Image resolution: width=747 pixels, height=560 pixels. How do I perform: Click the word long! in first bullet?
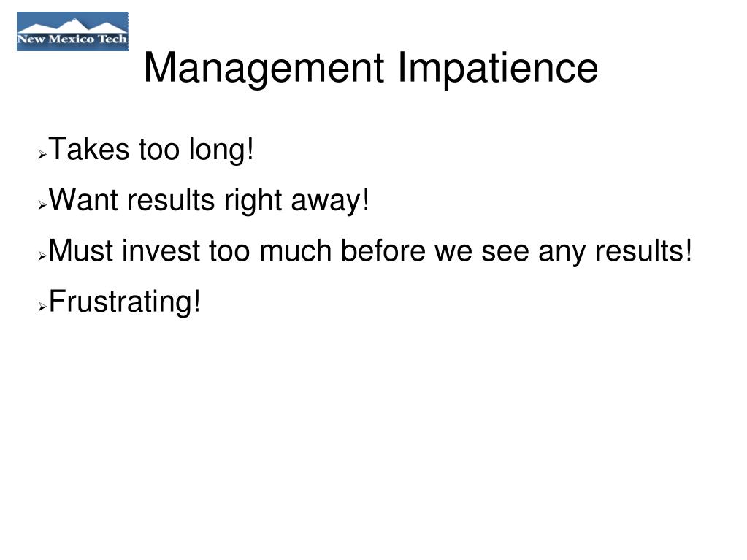pyautogui.click(x=221, y=151)
